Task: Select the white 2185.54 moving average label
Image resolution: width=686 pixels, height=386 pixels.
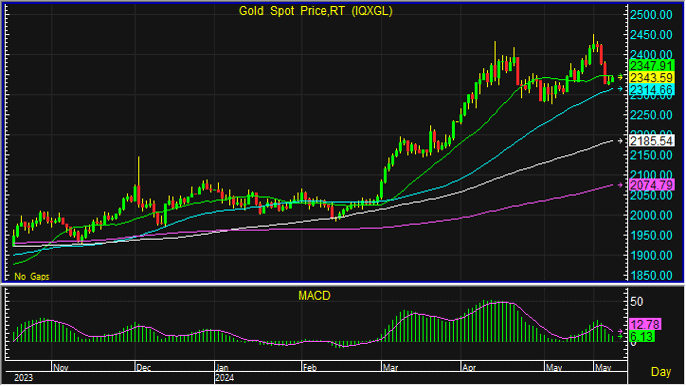Action: click(651, 141)
